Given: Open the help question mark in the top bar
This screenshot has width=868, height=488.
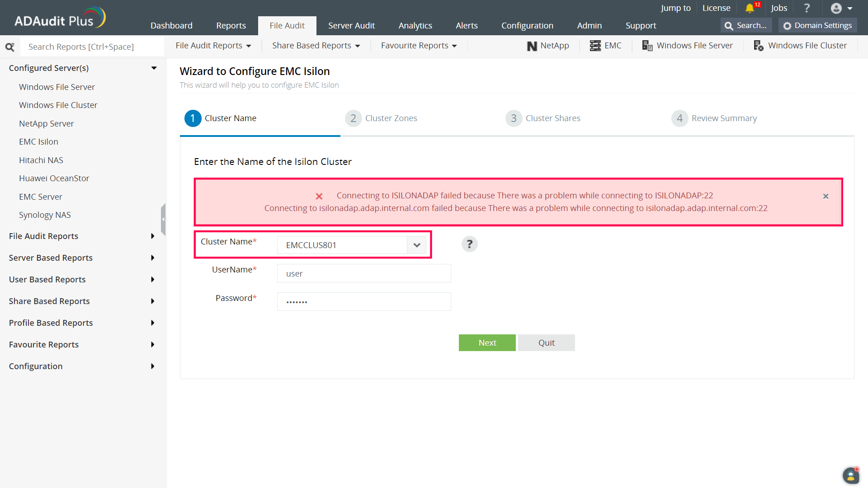Looking at the screenshot, I should (x=807, y=8).
